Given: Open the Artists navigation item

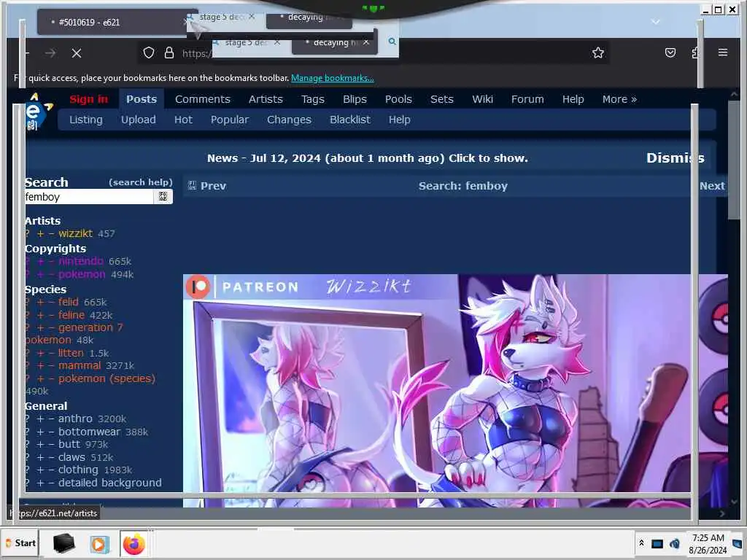Looking at the screenshot, I should (x=266, y=99).
